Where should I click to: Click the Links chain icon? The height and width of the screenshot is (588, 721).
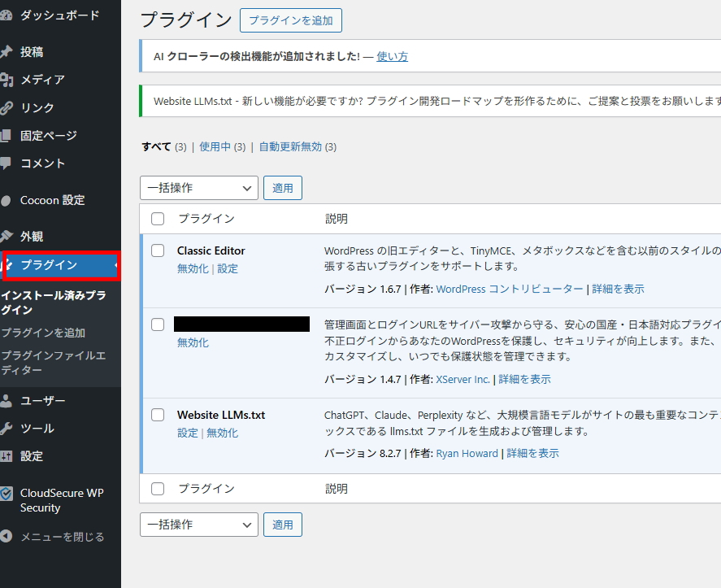6,107
